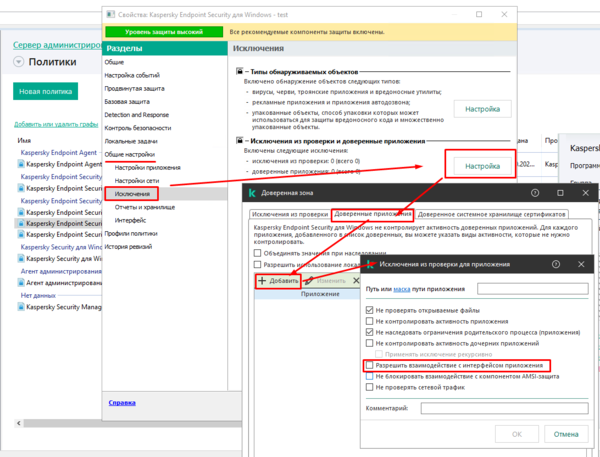Click the properties window icon beside Свойства title
The width and height of the screenshot is (600, 457).
111,15
